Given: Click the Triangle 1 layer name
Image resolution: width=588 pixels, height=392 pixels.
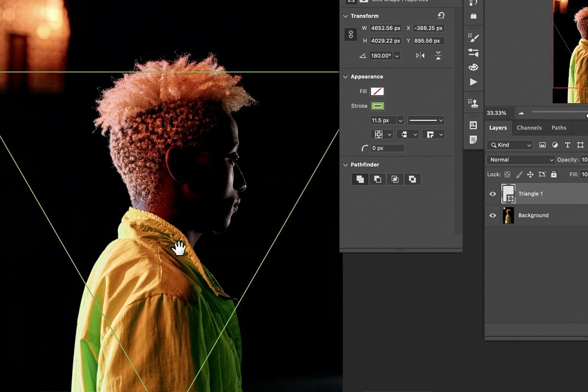Looking at the screenshot, I should [x=531, y=194].
